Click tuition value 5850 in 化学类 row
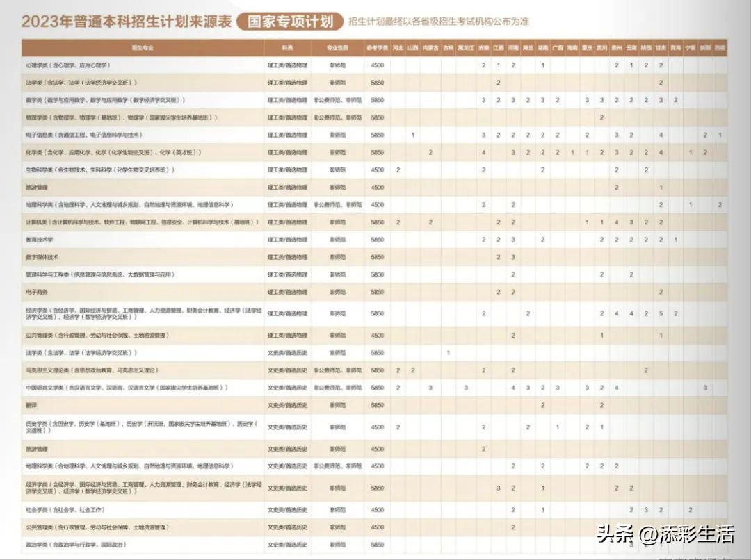Screen dimensions: 751x560 [376, 151]
